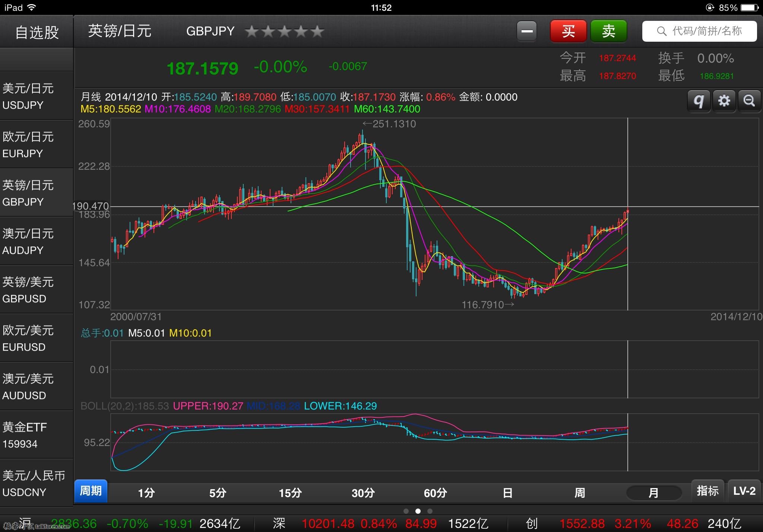
Task: Tap the status bar clock 11:52
Action: [x=381, y=7]
